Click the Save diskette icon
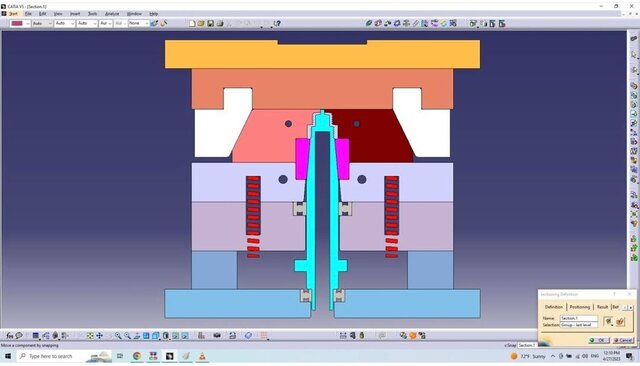The width and height of the screenshot is (640, 366). coord(210,24)
